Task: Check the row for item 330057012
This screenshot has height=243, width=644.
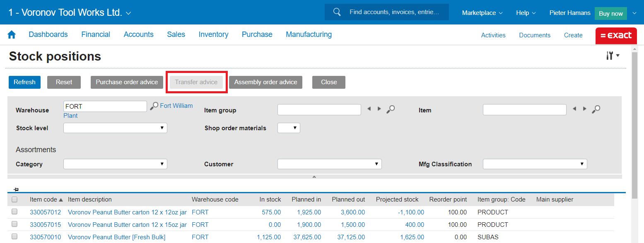Action: point(14,212)
